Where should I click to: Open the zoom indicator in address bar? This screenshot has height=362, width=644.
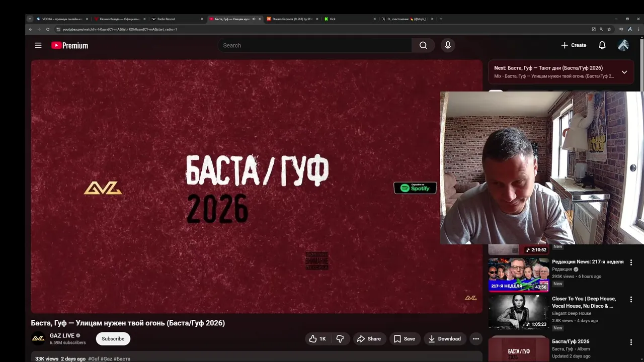(x=601, y=29)
